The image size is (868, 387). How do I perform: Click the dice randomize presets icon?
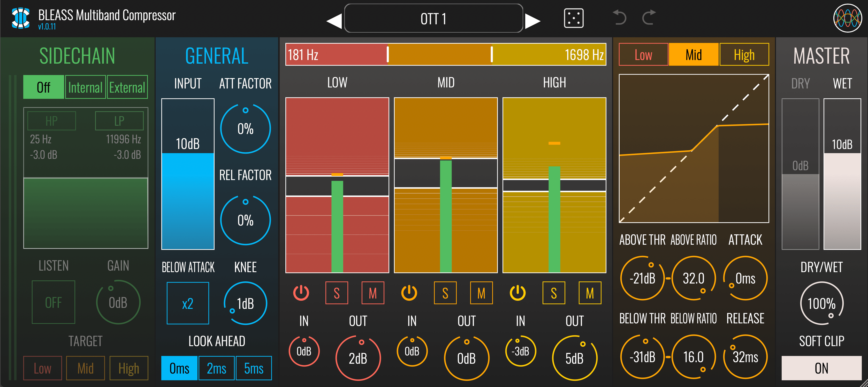click(x=574, y=18)
